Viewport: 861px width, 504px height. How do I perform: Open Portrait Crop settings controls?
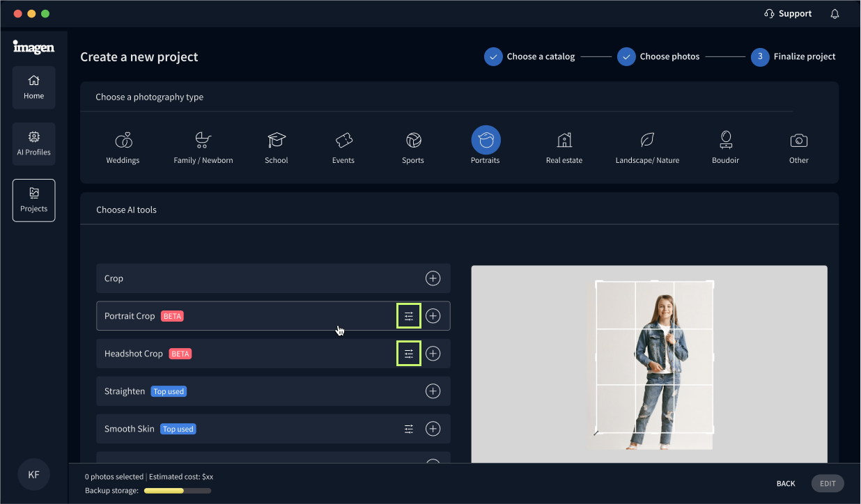408,315
